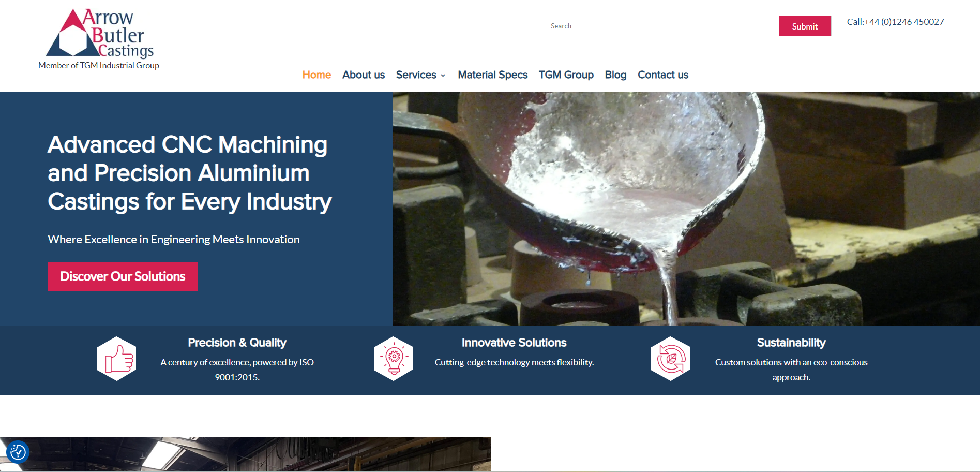
Task: Click the lightbulb Innovative Solutions icon
Action: click(x=394, y=359)
